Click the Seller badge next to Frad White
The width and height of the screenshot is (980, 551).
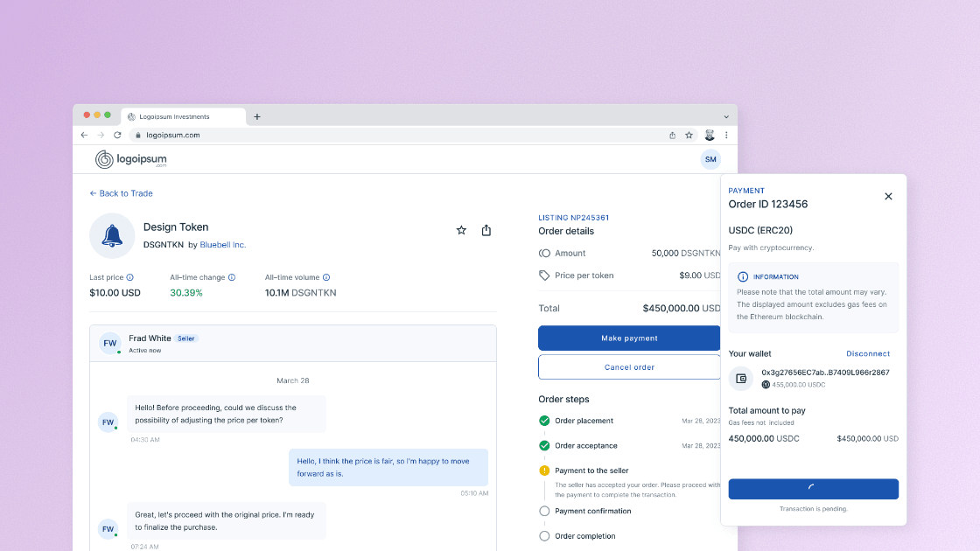pos(185,338)
